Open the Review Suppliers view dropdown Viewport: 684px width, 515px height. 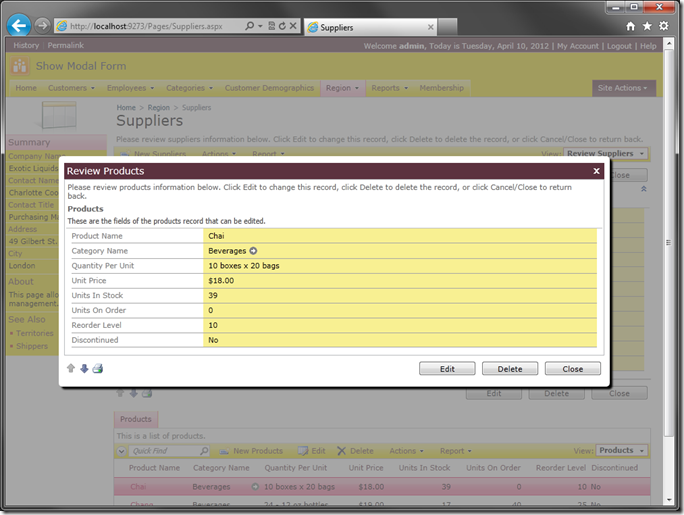tap(605, 153)
